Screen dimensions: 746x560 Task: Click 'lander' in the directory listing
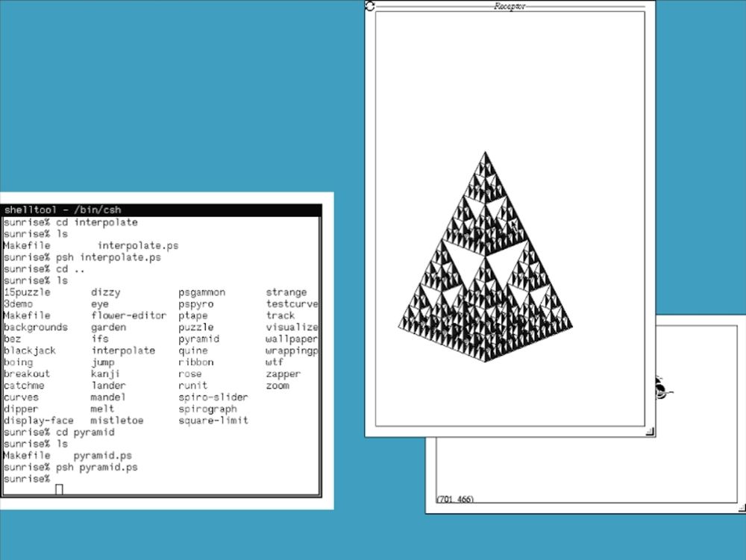tap(108, 386)
